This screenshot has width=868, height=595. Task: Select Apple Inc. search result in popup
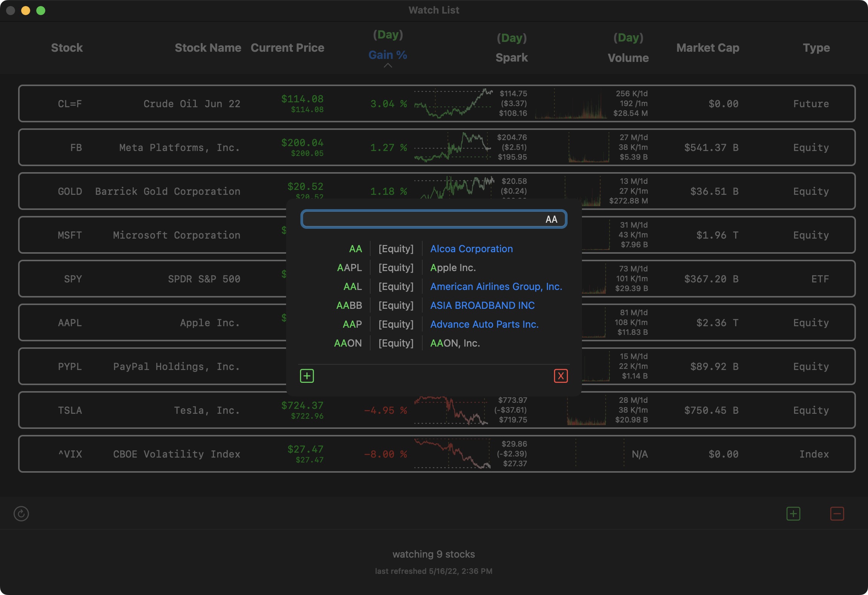tap(453, 268)
